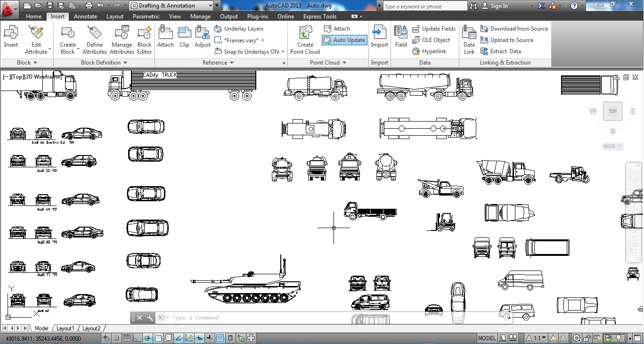
Task: Click the Customize wrench icon in command line
Action: (x=150, y=318)
